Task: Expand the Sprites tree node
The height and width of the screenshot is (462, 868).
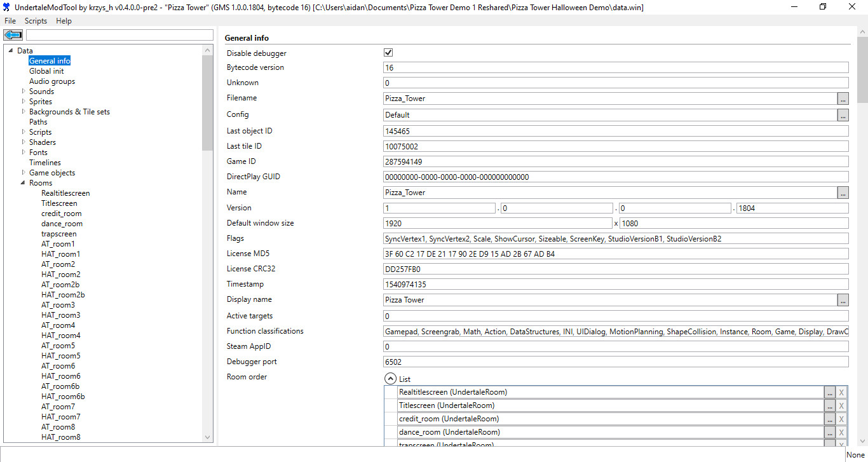Action: 24,102
